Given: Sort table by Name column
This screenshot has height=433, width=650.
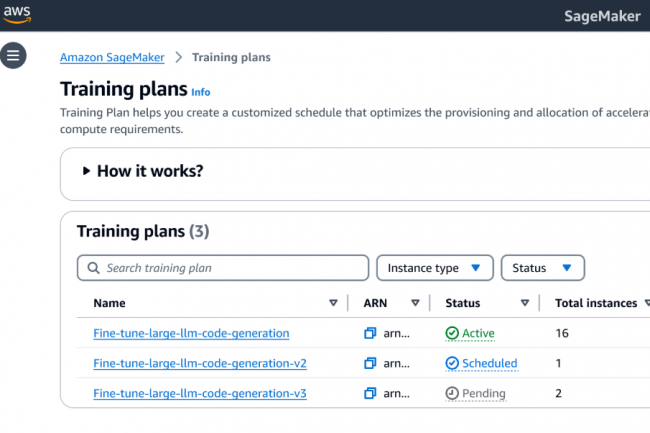Looking at the screenshot, I should [x=333, y=303].
